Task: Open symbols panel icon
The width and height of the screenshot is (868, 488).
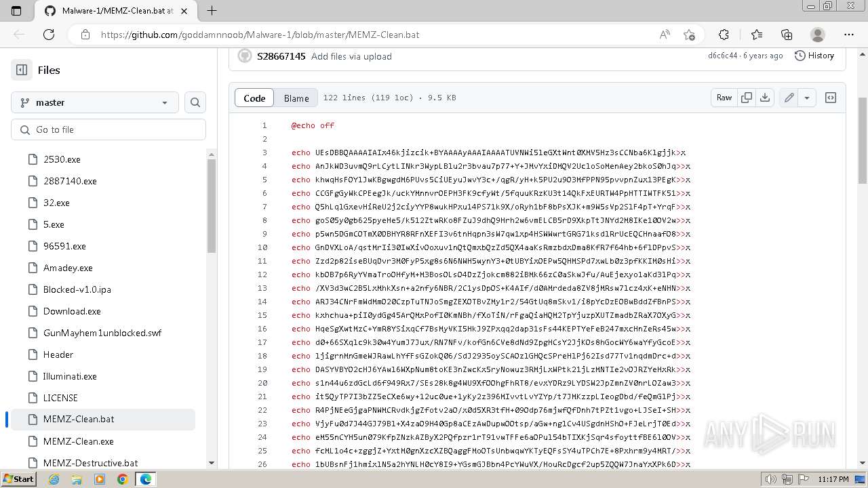Action: [830, 98]
